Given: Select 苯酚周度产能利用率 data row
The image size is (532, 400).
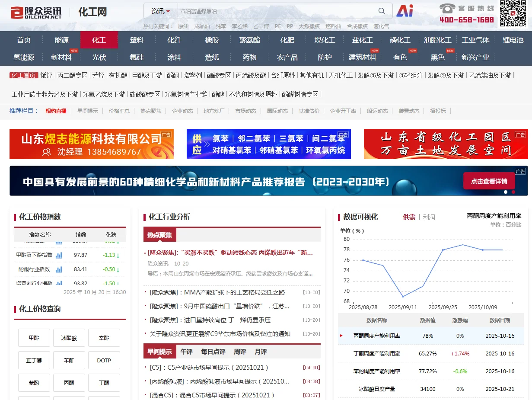Looking at the screenshot, I should [x=430, y=371].
